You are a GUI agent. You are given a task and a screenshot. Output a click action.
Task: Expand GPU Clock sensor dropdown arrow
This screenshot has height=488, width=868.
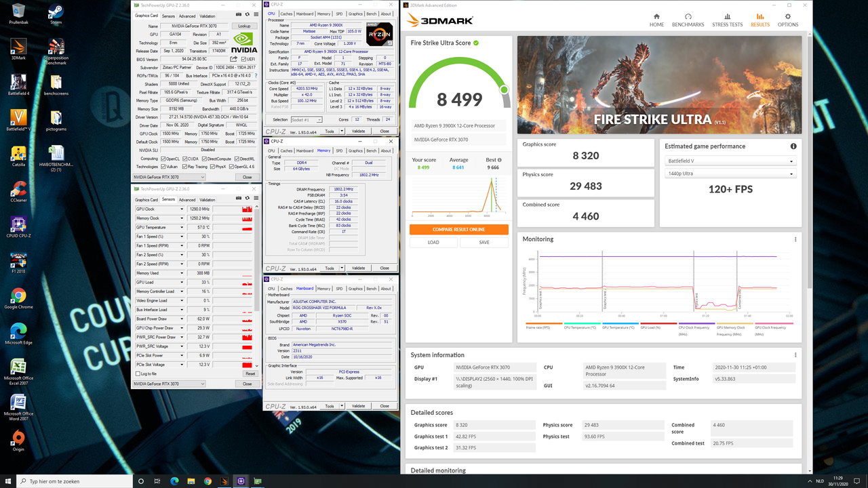click(x=182, y=209)
